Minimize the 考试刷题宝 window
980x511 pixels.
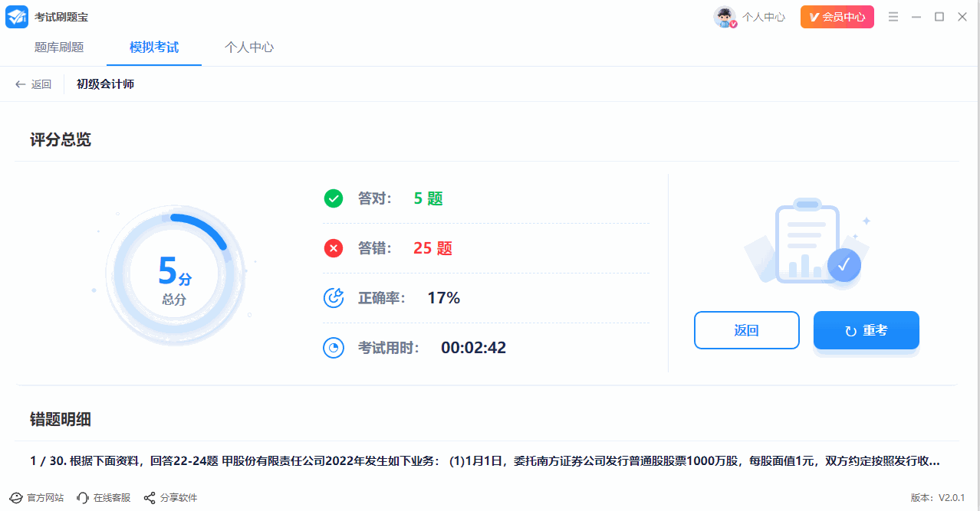tap(916, 17)
